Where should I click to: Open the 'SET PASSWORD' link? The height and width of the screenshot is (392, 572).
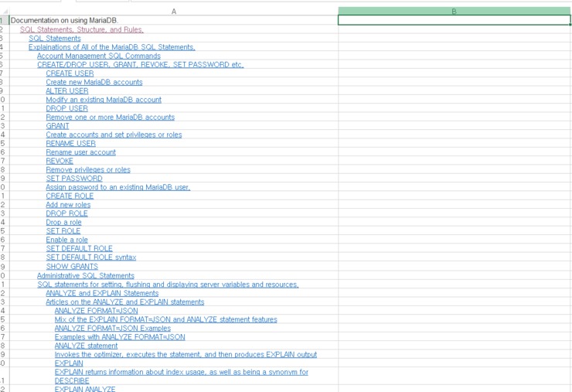[x=74, y=179]
